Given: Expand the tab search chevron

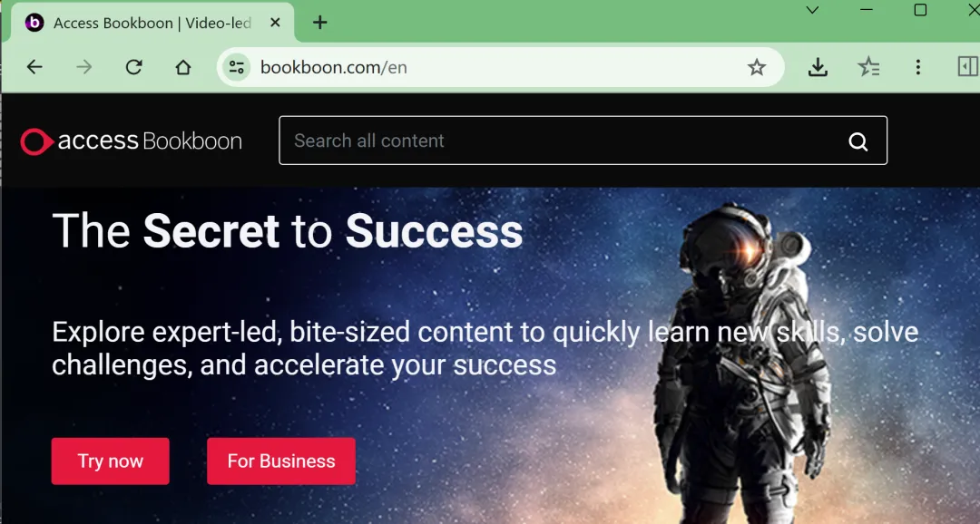Looking at the screenshot, I should click(812, 10).
